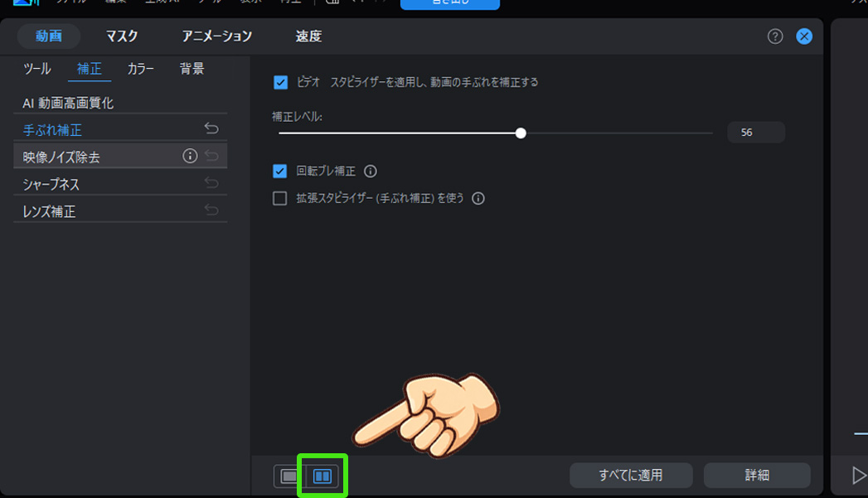Reset レンズ補正 with its undo icon

212,210
